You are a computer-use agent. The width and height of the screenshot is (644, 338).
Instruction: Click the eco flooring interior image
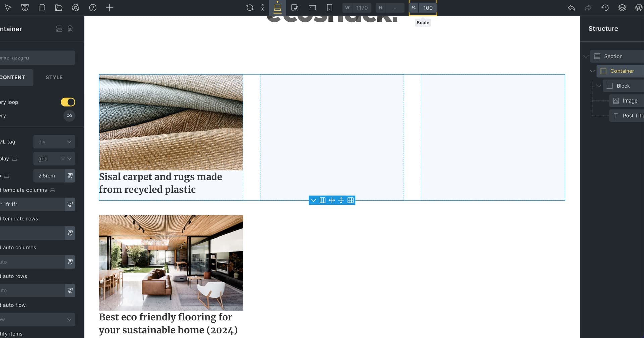(171, 263)
